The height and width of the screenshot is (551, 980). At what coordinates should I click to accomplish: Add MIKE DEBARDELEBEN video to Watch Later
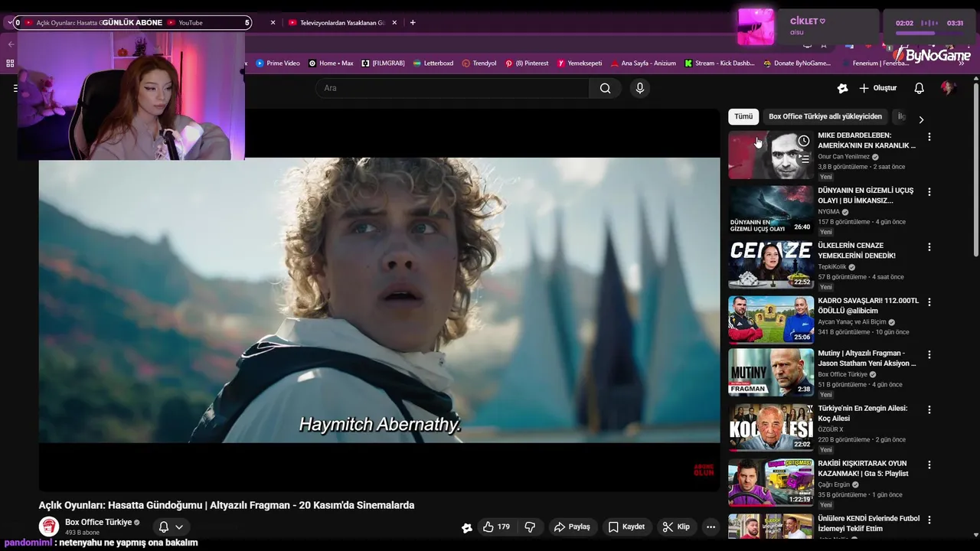click(803, 141)
